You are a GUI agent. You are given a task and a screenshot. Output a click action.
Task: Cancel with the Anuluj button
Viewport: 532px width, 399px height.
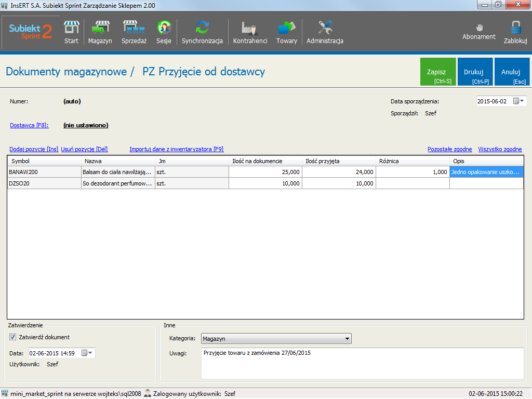pos(512,72)
